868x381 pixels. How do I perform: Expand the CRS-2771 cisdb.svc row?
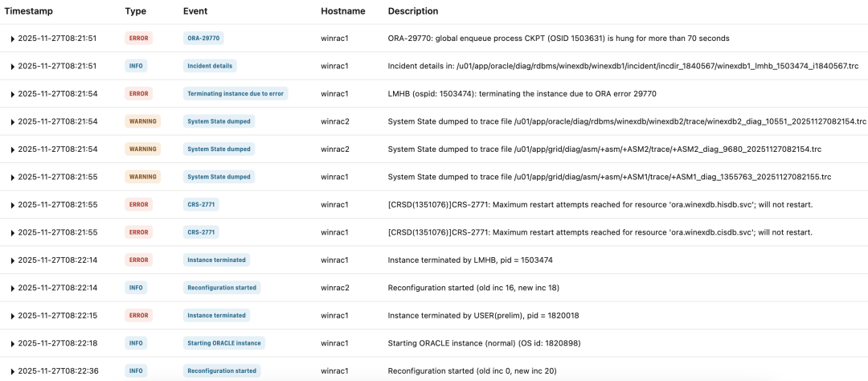point(12,232)
